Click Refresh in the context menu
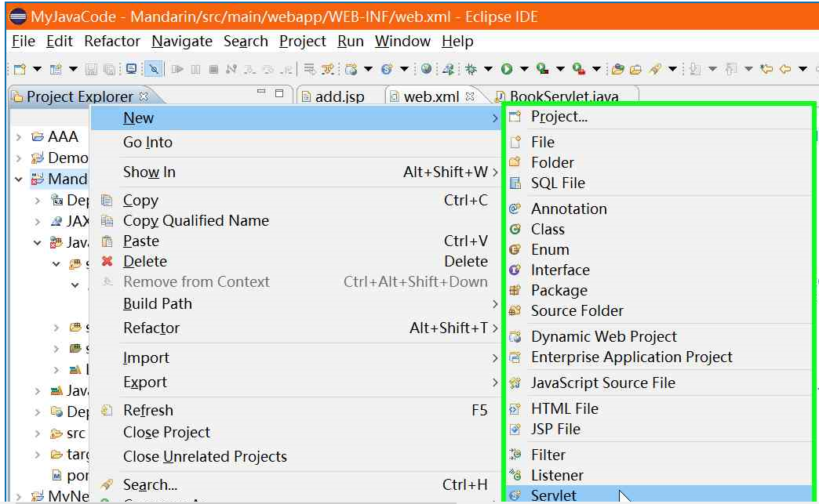819x504 pixels. pyautogui.click(x=296, y=411)
